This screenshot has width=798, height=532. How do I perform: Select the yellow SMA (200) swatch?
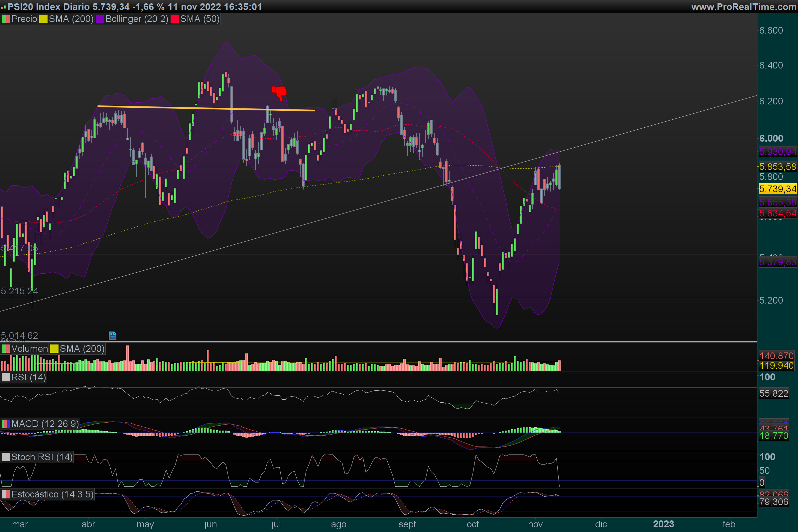43,19
